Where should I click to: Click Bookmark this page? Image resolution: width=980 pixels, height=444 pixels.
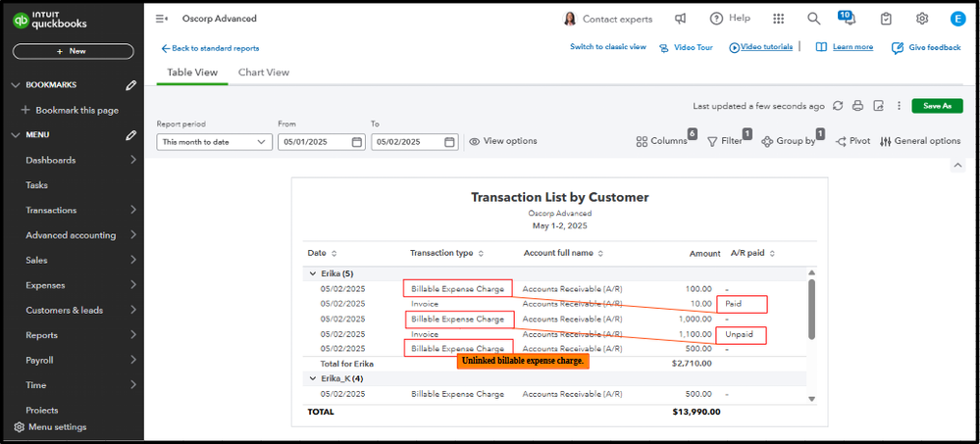[70, 111]
